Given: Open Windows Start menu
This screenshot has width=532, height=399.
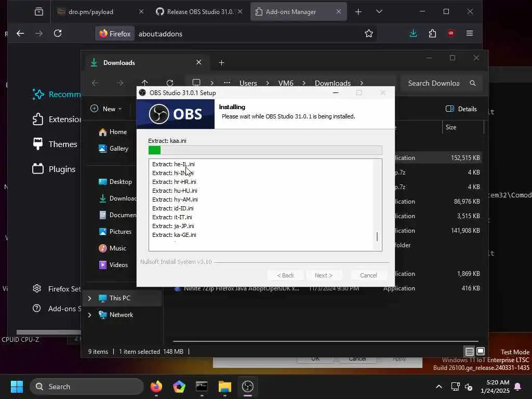Looking at the screenshot, I should click(x=17, y=387).
